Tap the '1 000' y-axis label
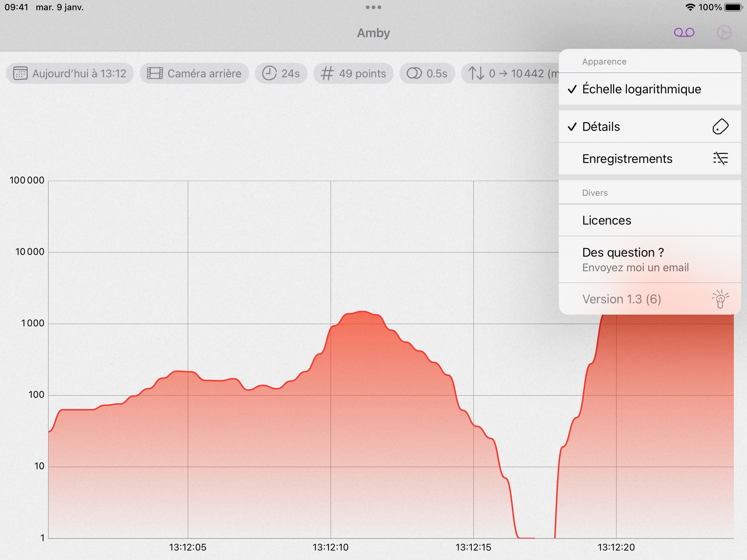 tap(32, 323)
